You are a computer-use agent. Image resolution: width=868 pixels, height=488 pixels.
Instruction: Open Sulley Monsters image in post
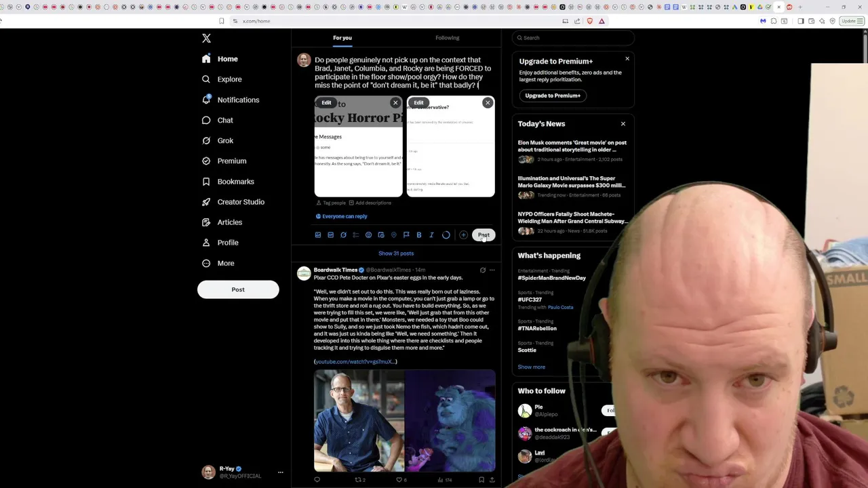[450, 421]
